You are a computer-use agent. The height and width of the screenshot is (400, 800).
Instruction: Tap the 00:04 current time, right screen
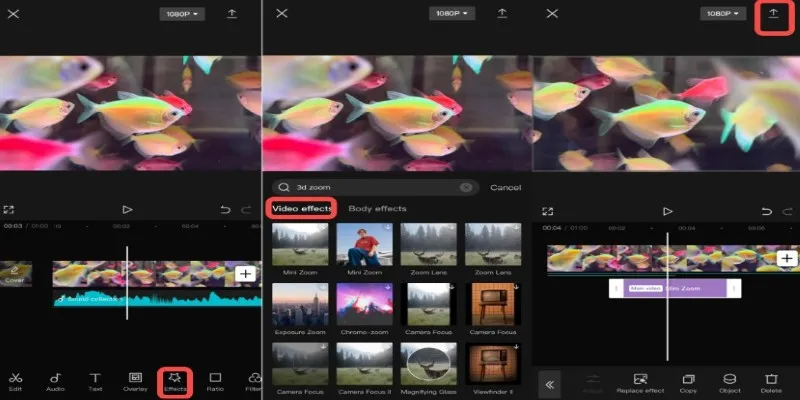(x=552, y=228)
